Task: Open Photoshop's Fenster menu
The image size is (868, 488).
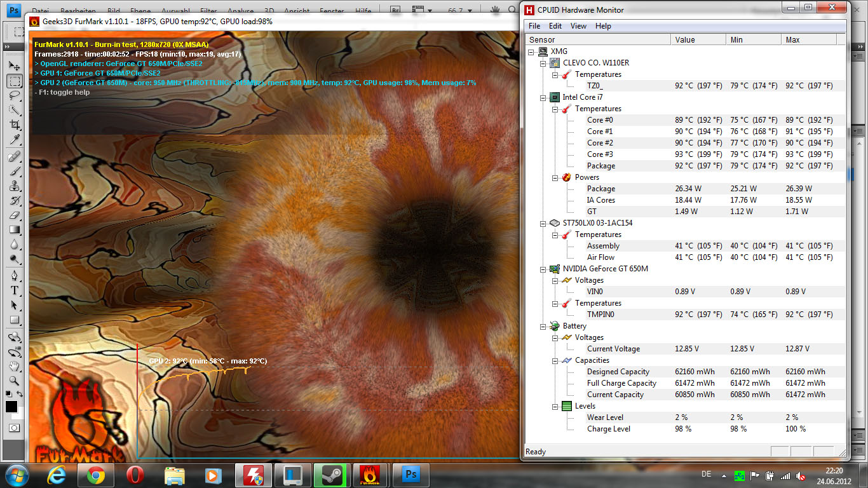Action: pos(331,11)
